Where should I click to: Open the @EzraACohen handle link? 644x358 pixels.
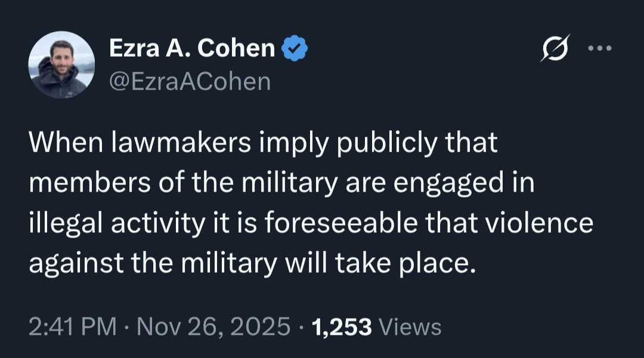(190, 81)
